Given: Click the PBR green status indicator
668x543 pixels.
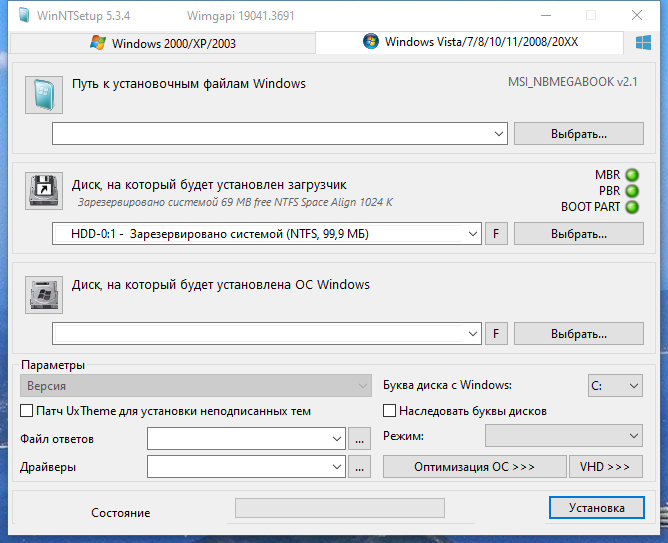Looking at the screenshot, I should point(632,191).
